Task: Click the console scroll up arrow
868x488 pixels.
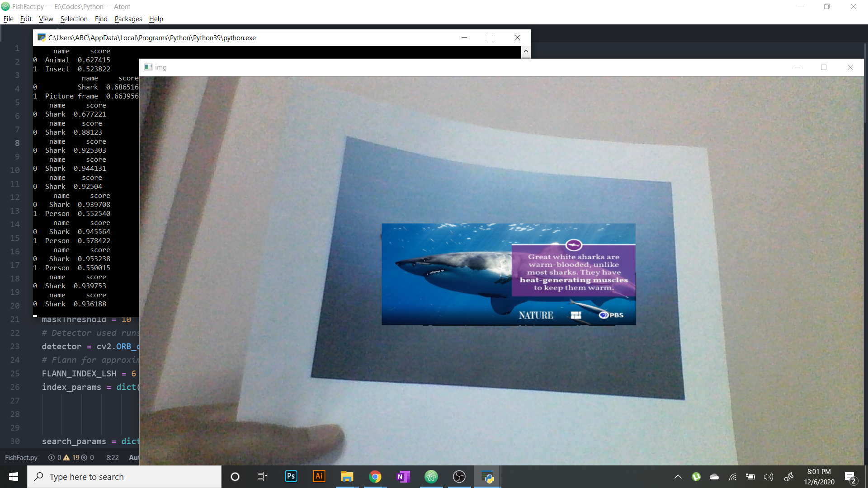Action: [526, 51]
